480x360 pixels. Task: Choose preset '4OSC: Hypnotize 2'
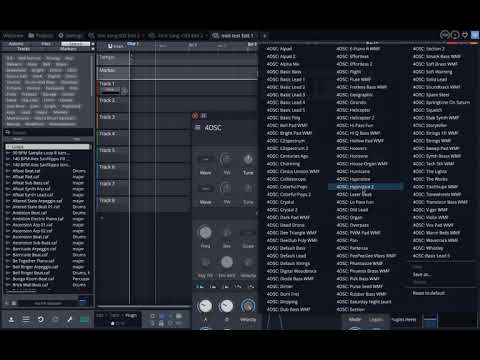[x=366, y=187]
